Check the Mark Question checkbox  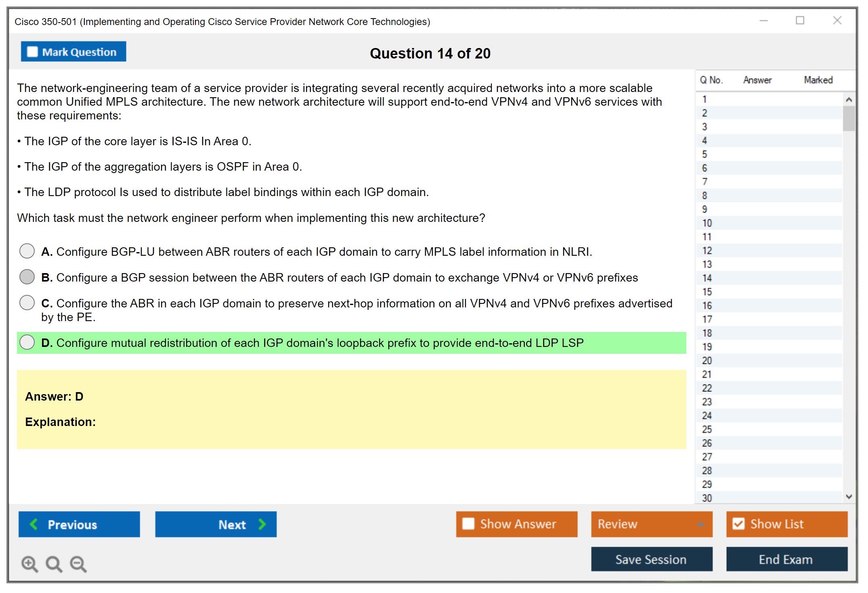pyautogui.click(x=32, y=52)
